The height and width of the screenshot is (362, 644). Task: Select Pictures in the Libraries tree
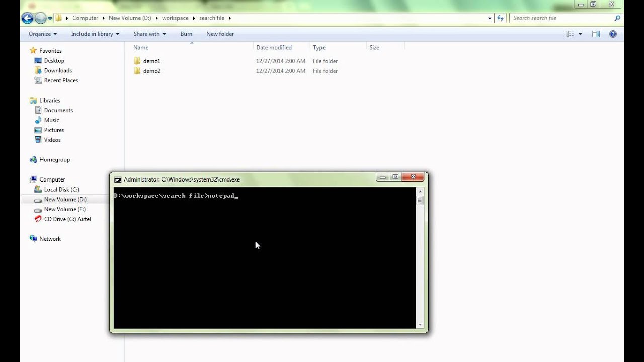point(54,130)
